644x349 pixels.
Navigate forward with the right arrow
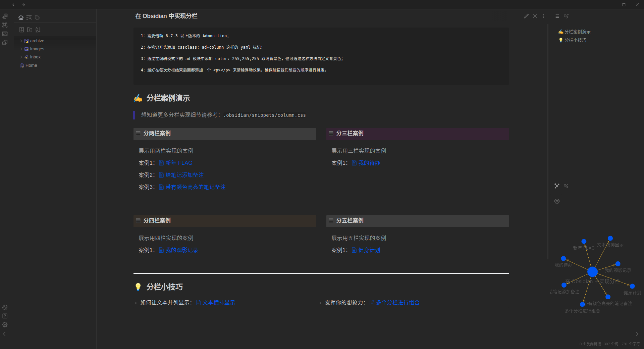click(x=23, y=5)
